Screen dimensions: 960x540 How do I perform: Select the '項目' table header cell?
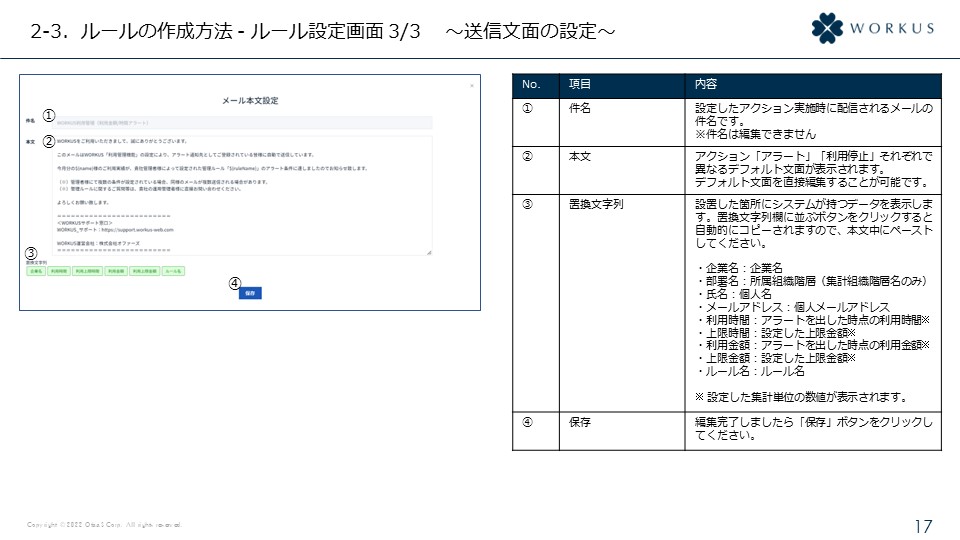point(622,84)
